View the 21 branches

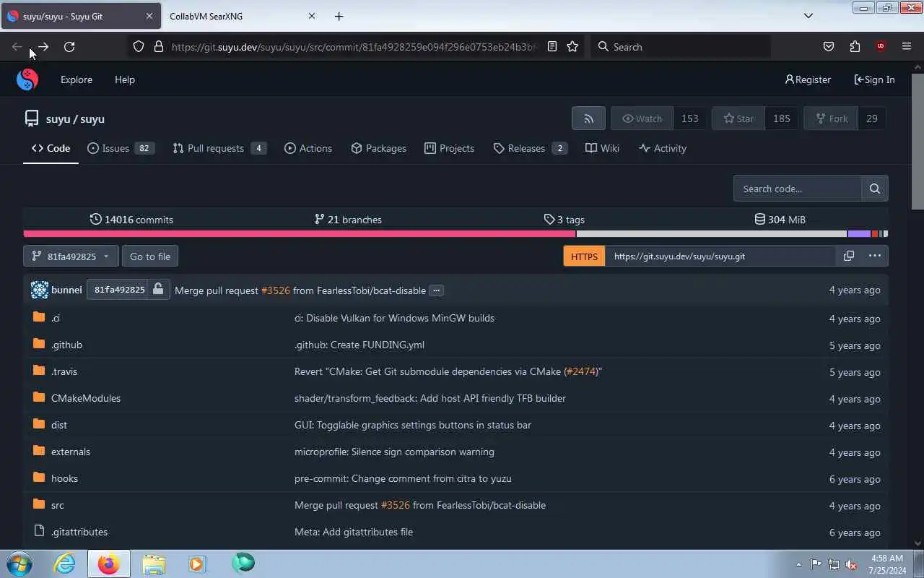348,219
